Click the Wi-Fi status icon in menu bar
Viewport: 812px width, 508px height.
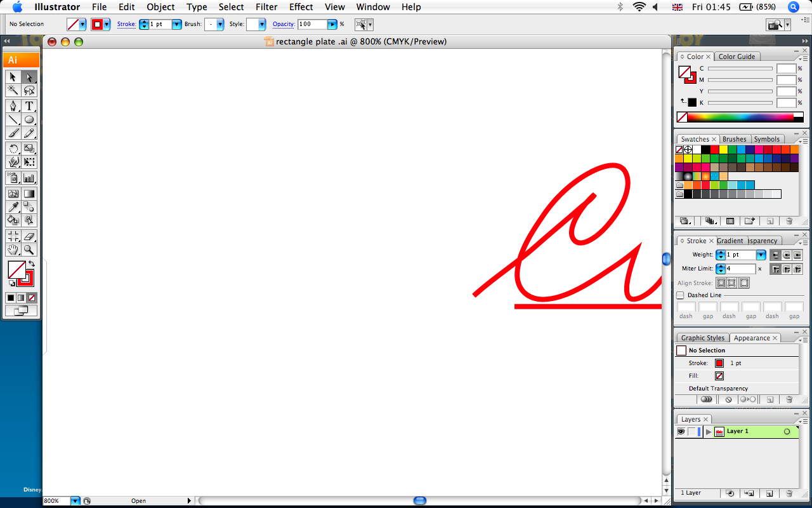(x=639, y=7)
